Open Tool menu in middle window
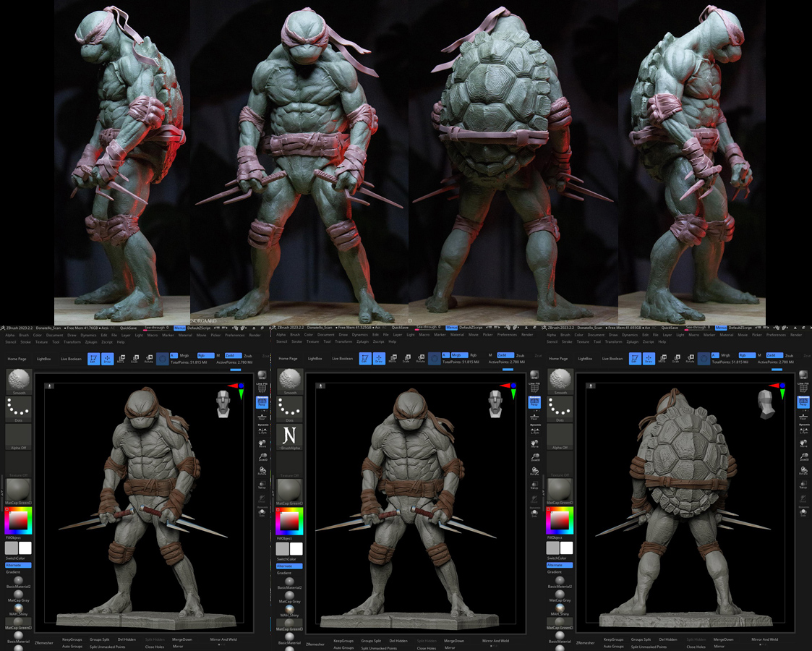 (327, 341)
